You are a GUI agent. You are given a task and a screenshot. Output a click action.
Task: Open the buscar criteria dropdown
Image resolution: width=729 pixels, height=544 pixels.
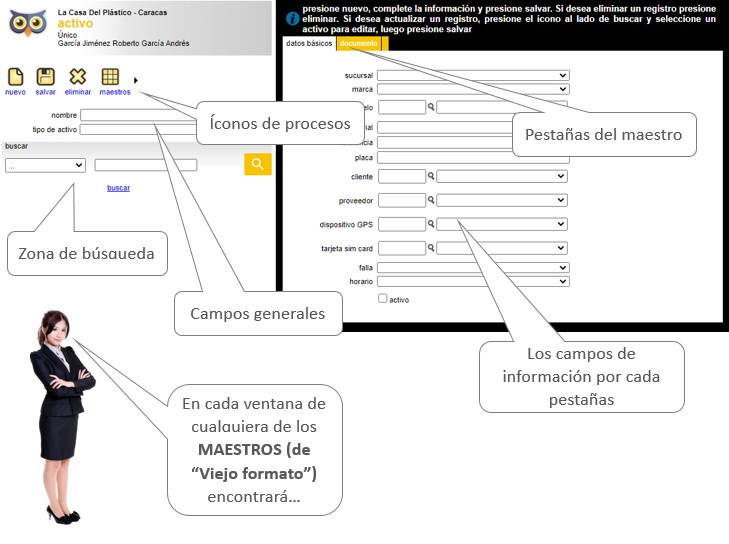point(45,165)
